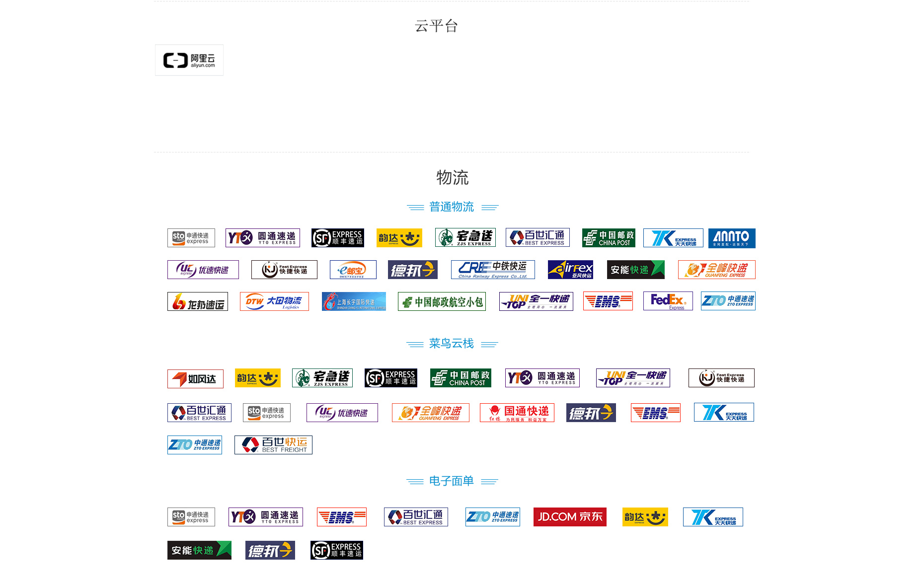
Task: Click the Aliyun 阿里云 cloud platform logo
Action: pos(189,60)
